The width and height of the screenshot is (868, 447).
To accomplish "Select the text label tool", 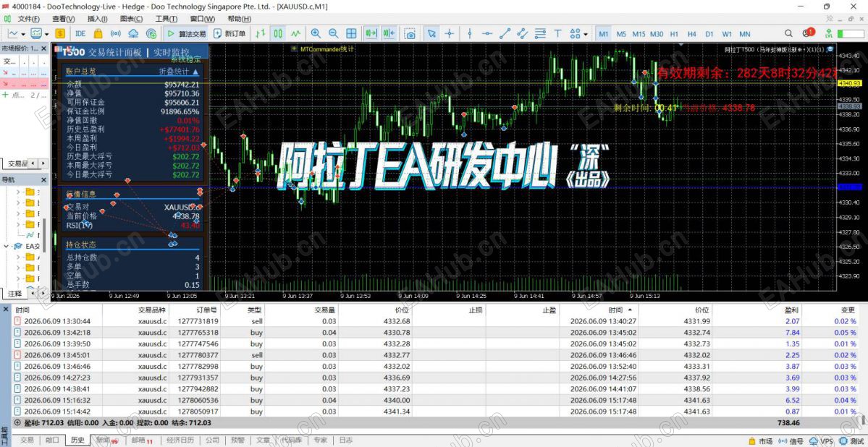I will (x=558, y=34).
